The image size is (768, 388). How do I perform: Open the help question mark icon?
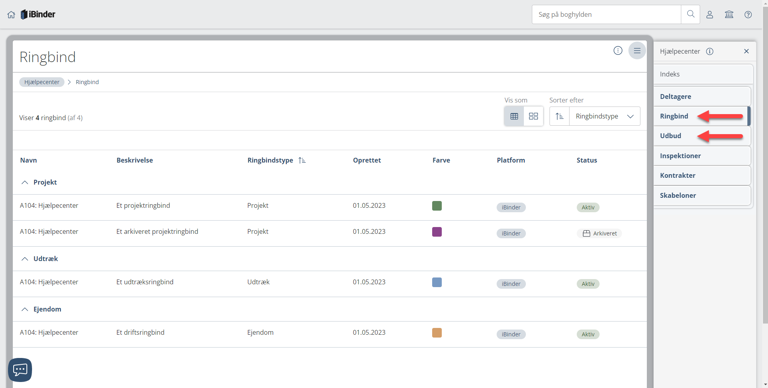[x=748, y=15]
